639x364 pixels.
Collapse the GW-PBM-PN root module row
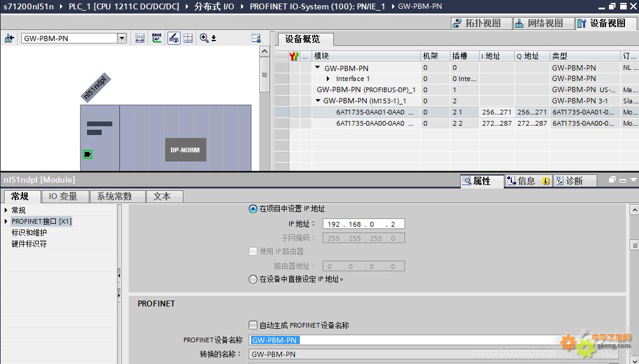coord(318,68)
